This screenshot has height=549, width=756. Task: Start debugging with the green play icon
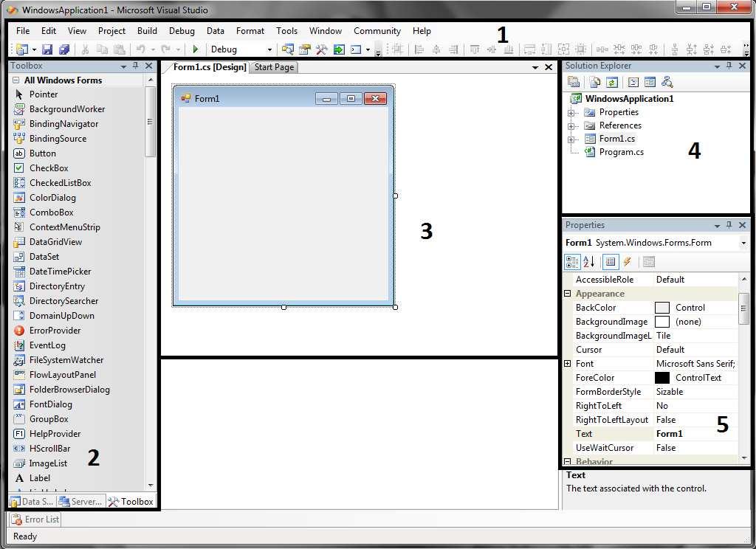(x=195, y=49)
